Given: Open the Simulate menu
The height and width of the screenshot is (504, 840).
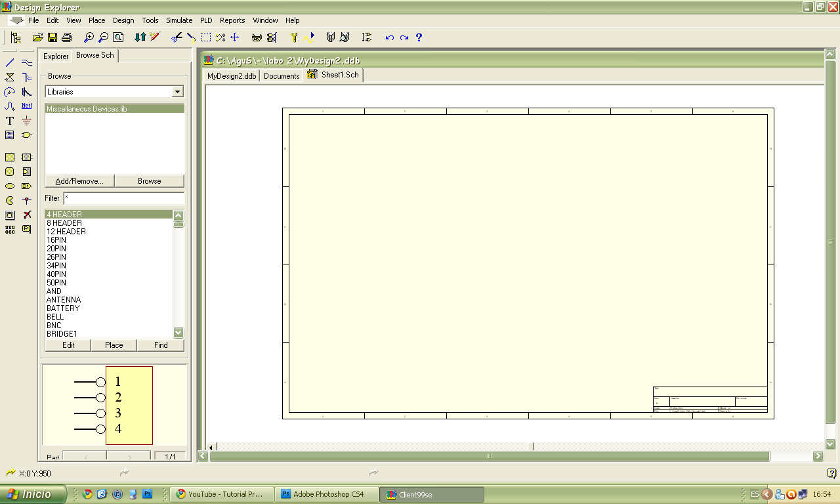Looking at the screenshot, I should point(178,20).
